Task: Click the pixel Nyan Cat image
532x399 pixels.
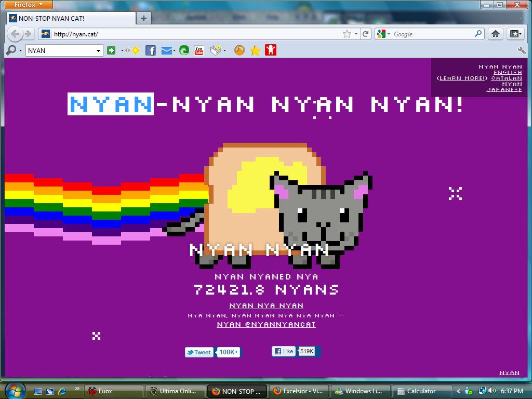Action: (x=267, y=206)
